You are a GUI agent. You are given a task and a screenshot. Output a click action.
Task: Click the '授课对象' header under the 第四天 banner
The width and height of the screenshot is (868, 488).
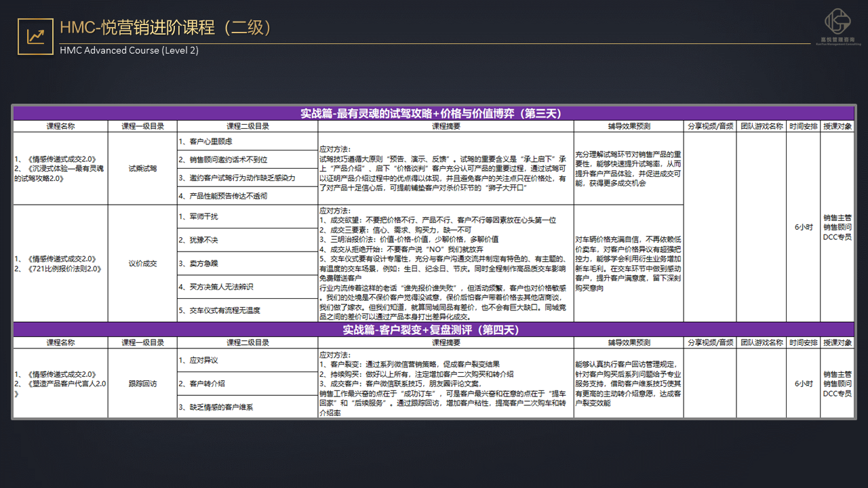[x=837, y=343]
